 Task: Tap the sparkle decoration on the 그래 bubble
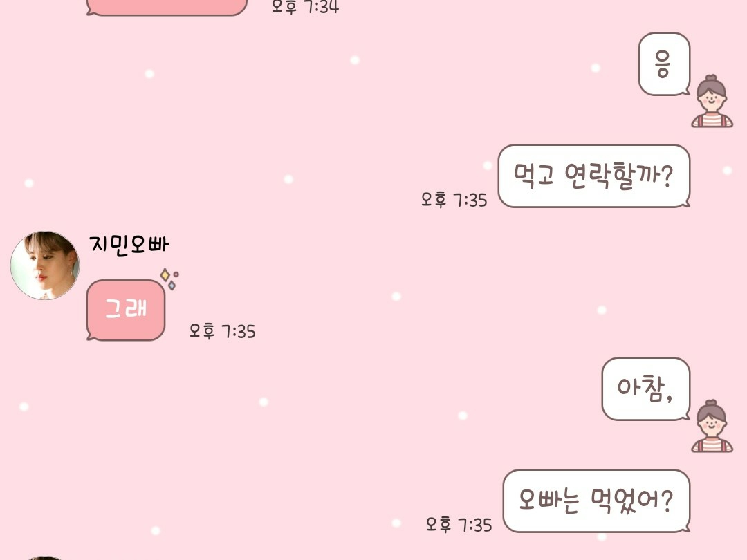point(169,279)
